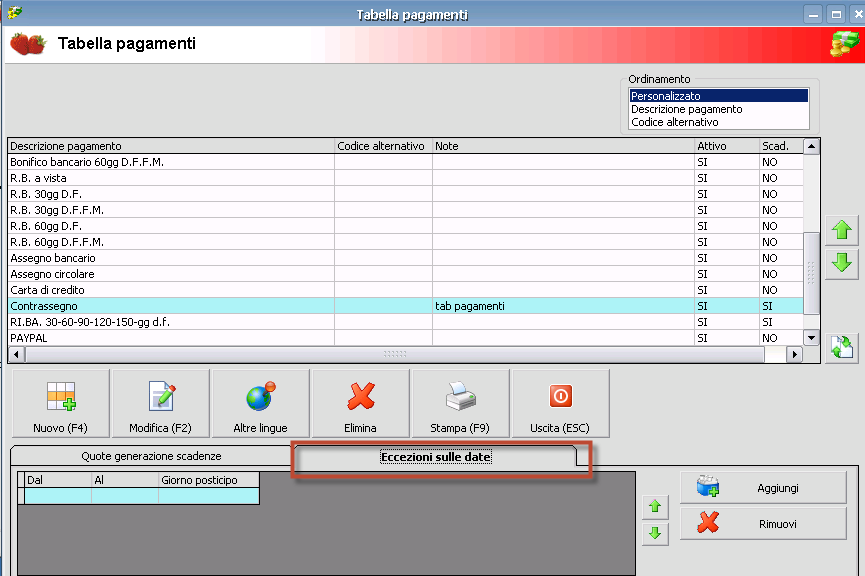The height and width of the screenshot is (576, 865).
Task: Click the Dal cell in exceptions grid
Action: [x=58, y=496]
